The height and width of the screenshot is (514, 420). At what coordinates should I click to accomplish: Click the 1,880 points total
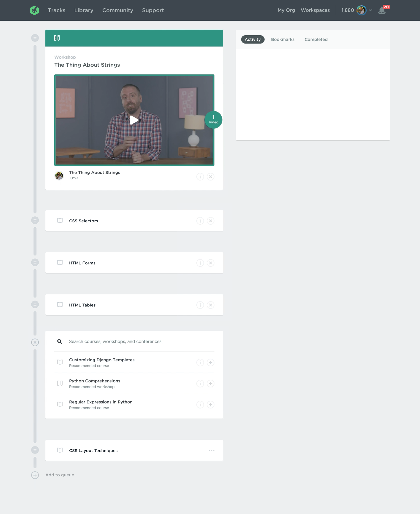(x=348, y=10)
